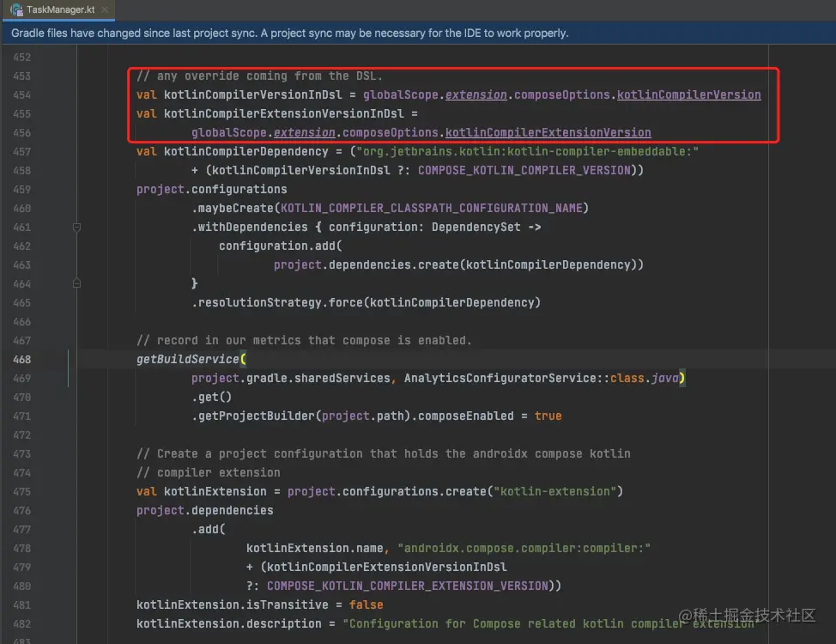Viewport: 836px width, 644px height.
Task: Place the cursor on getBuildService call
Action: click(188, 359)
